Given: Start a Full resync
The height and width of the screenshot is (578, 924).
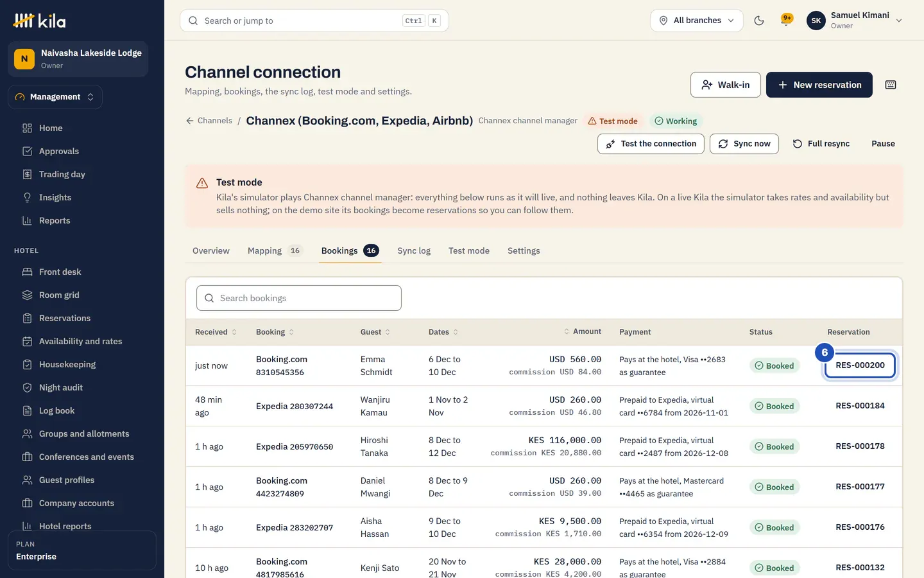Looking at the screenshot, I should (x=821, y=144).
